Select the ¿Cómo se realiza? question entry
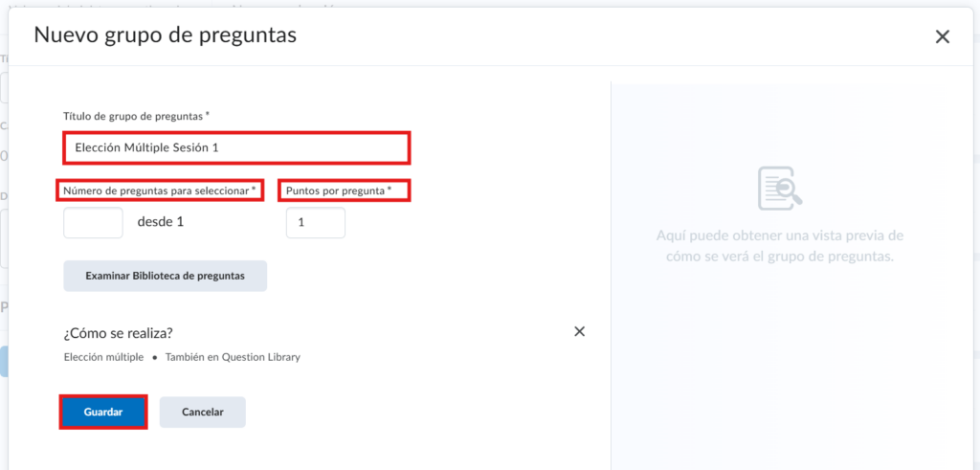Image resolution: width=980 pixels, height=470 pixels. click(118, 333)
